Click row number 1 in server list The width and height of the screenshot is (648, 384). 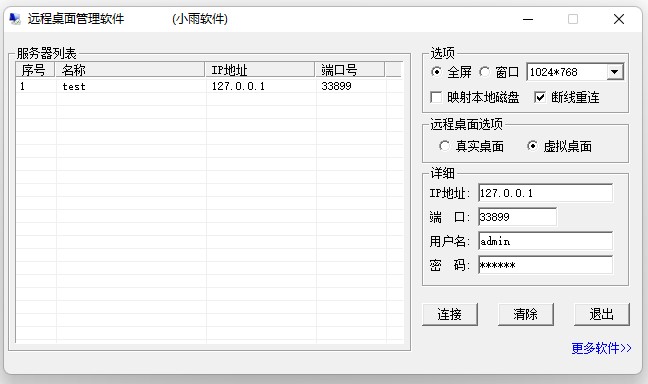point(22,86)
